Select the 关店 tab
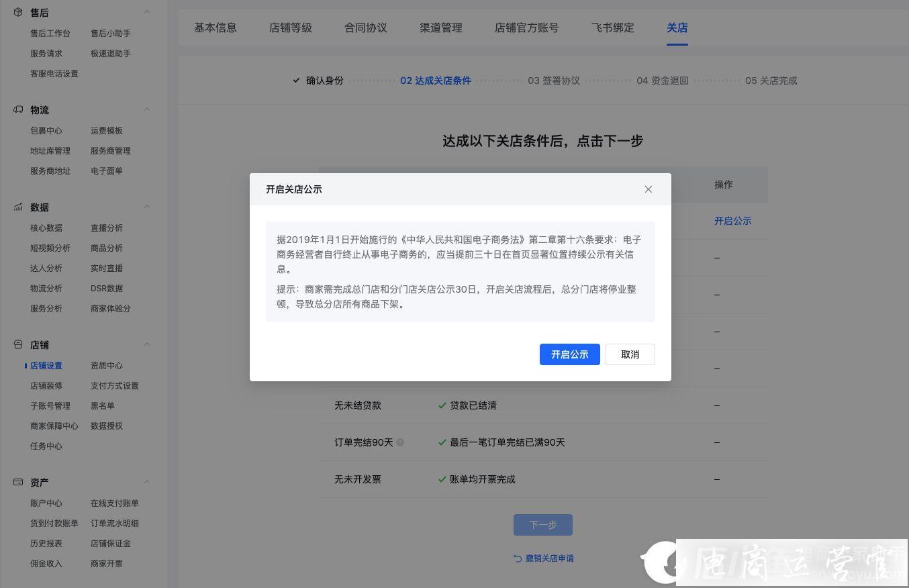The image size is (909, 588). (677, 28)
